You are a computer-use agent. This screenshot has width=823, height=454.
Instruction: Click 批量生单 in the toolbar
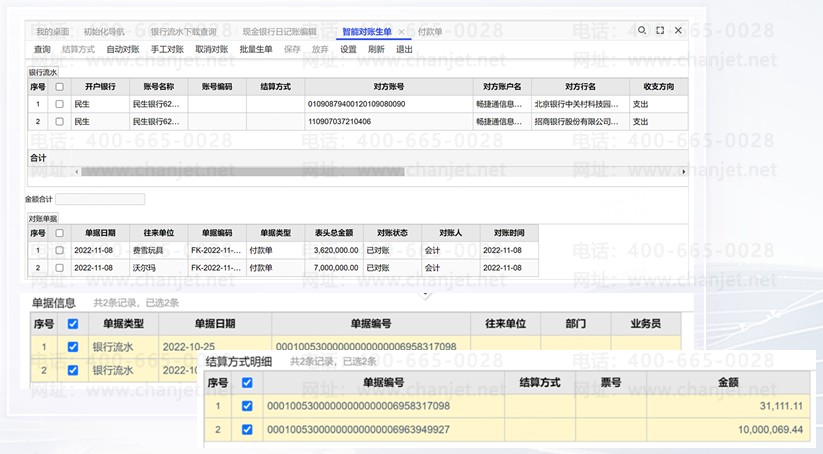pos(256,49)
